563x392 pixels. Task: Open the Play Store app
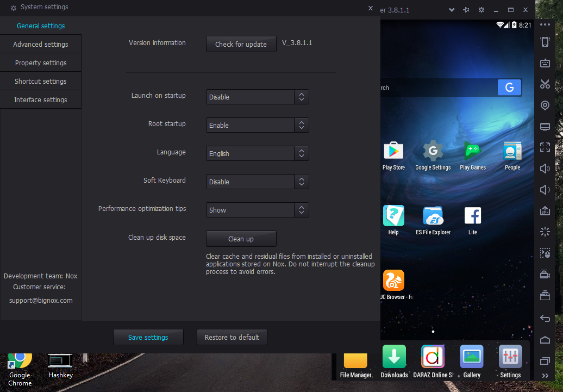(393, 151)
